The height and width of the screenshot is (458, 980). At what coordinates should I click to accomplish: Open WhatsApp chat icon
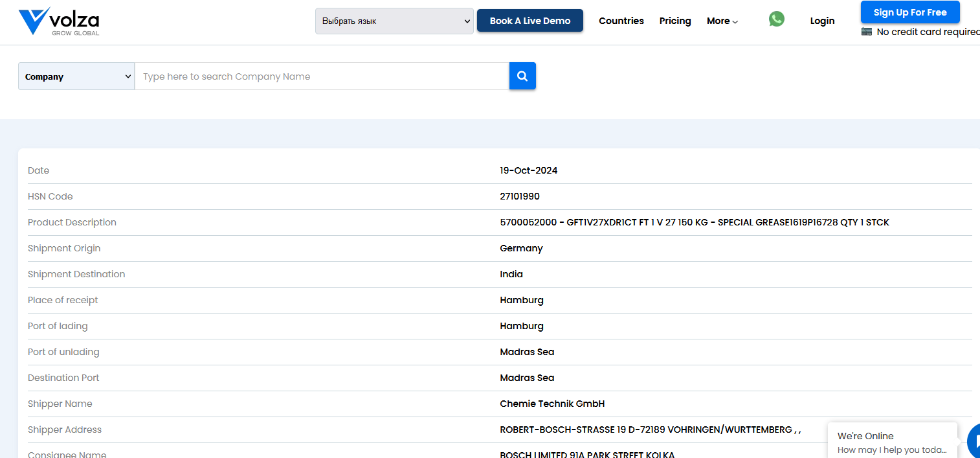[x=777, y=19]
